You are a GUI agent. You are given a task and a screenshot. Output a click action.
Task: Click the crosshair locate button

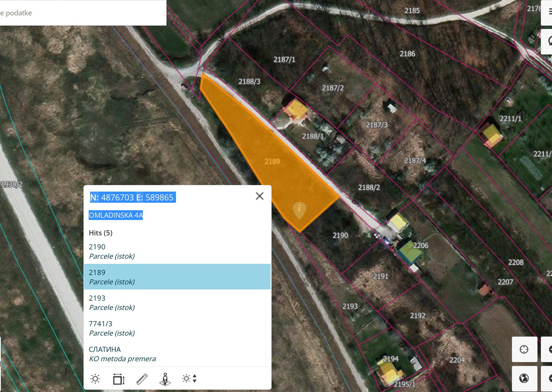click(524, 349)
